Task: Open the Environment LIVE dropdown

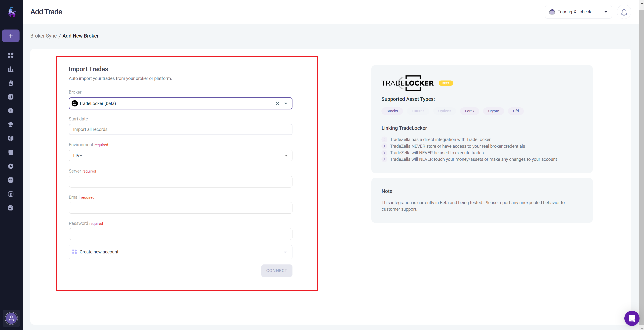Action: (x=180, y=156)
